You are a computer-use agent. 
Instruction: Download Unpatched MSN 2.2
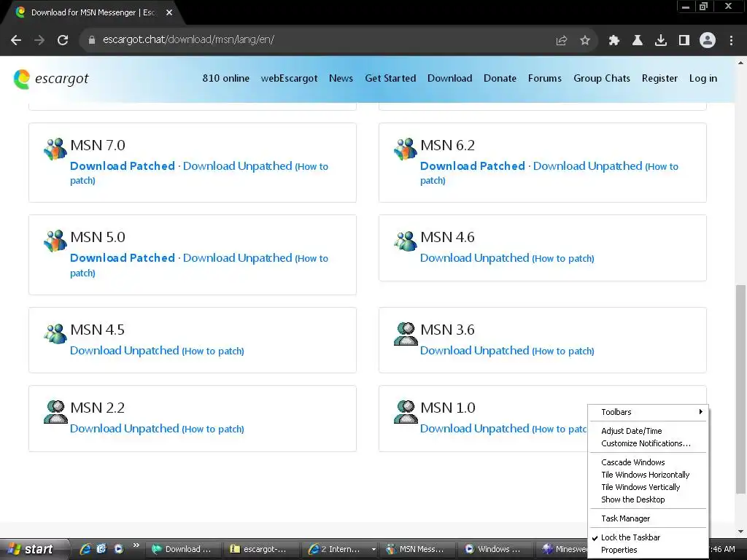[124, 429]
